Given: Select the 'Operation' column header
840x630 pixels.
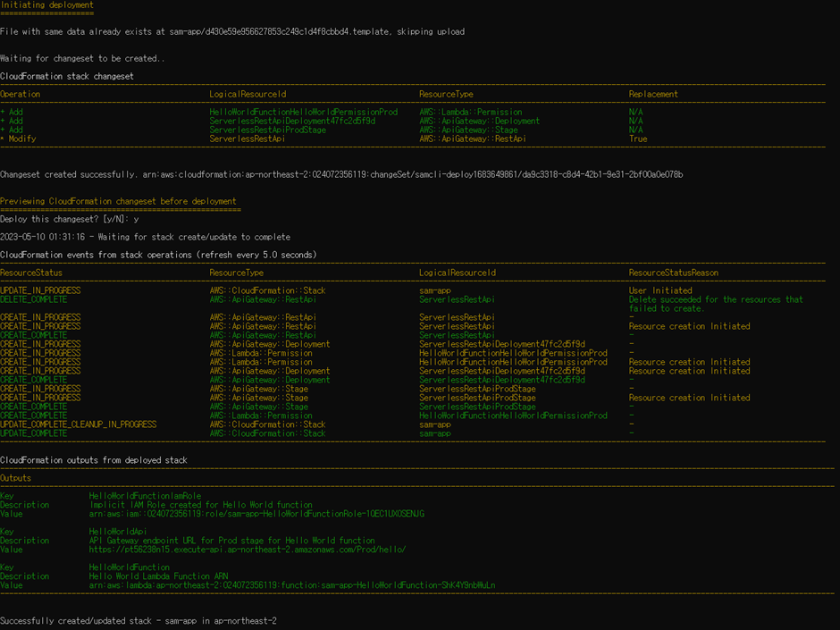Looking at the screenshot, I should (x=21, y=95).
